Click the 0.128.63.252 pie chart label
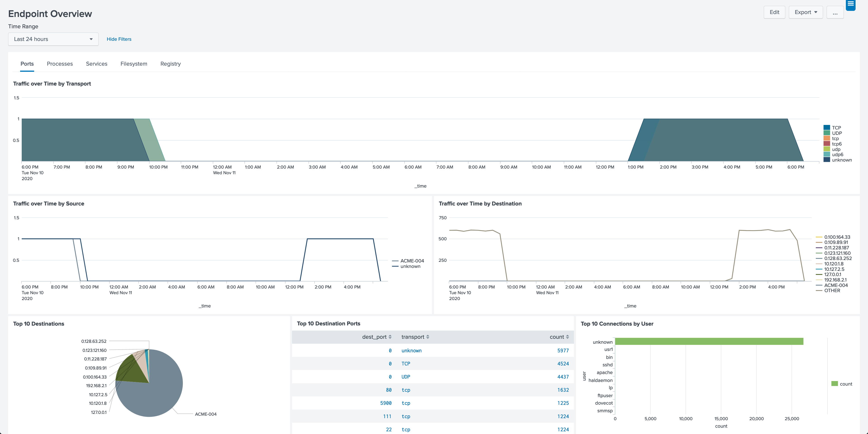 tap(94, 342)
